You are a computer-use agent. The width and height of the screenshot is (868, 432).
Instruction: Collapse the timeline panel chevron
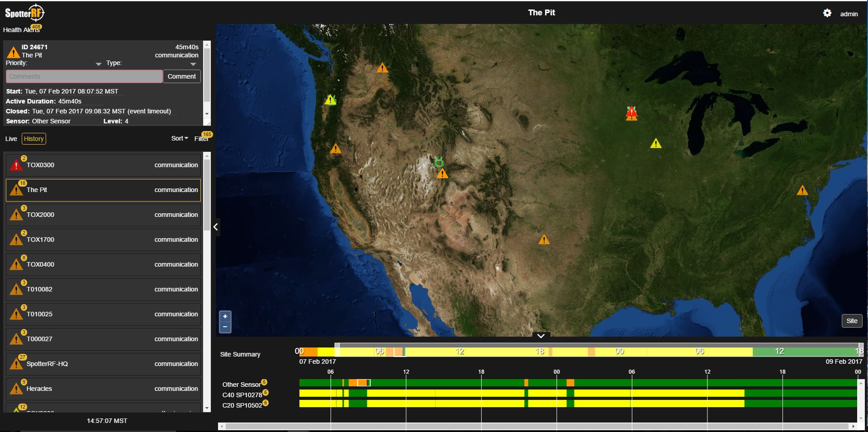click(x=541, y=336)
